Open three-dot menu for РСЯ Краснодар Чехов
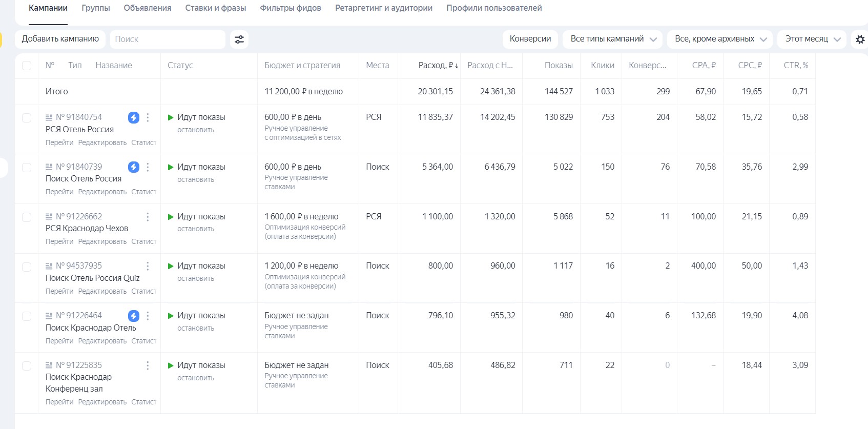This screenshot has height=429, width=868. (148, 217)
